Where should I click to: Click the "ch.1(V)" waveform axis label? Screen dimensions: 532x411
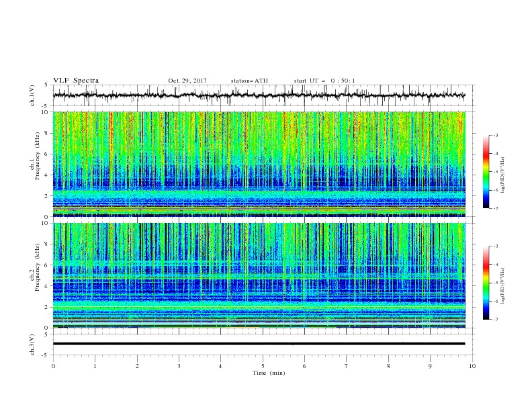pyautogui.click(x=32, y=95)
